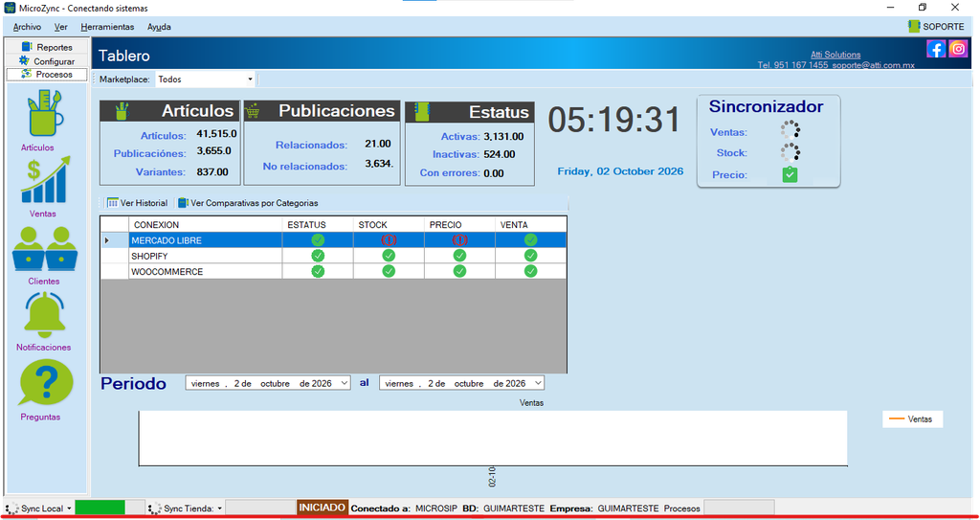Open the Instagram page icon
980x520 pixels.
(958, 49)
